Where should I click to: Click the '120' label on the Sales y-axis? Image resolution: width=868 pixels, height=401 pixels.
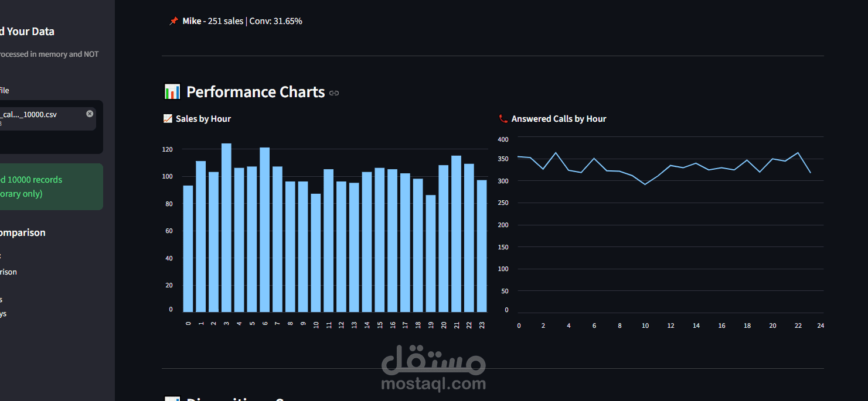point(168,150)
